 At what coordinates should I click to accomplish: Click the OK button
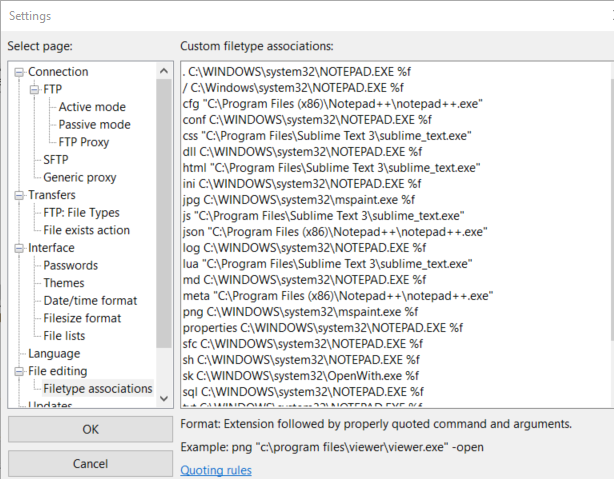[90, 429]
